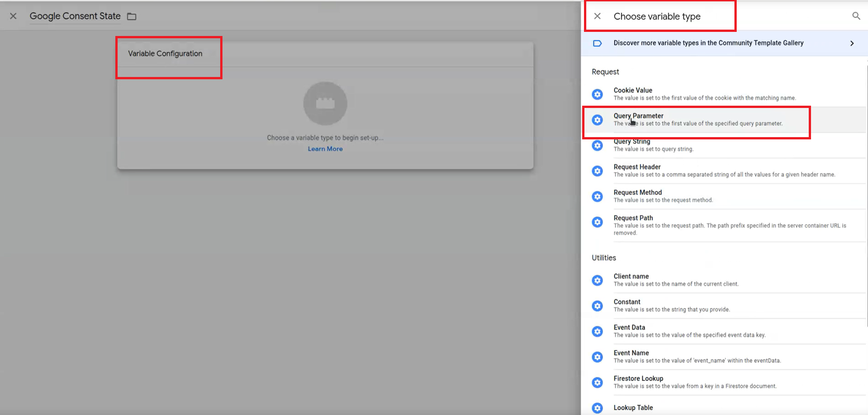Viewport: 868px width, 415px height.
Task: Expand Community Template Gallery chevron
Action: (852, 43)
